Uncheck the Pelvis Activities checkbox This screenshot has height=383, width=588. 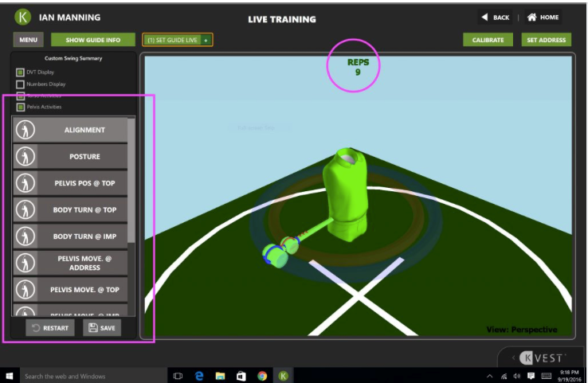[21, 107]
